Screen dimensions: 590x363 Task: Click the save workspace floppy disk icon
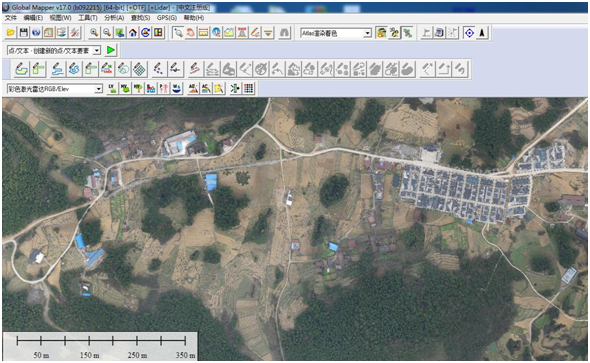24,33
